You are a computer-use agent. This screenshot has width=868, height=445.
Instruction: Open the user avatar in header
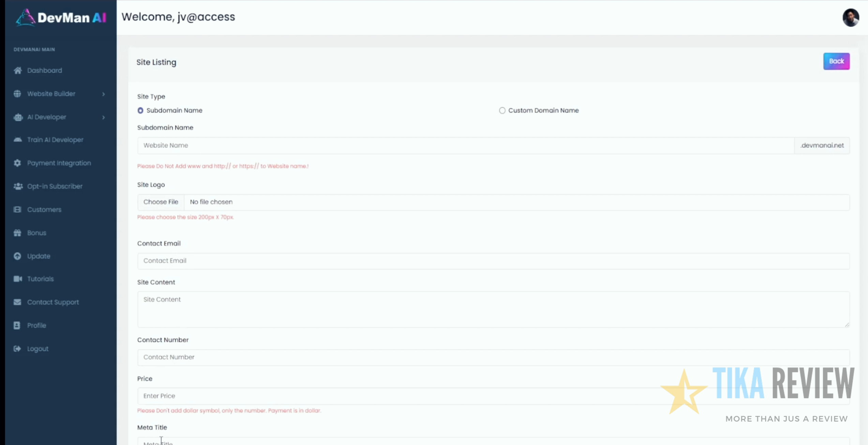pyautogui.click(x=851, y=17)
